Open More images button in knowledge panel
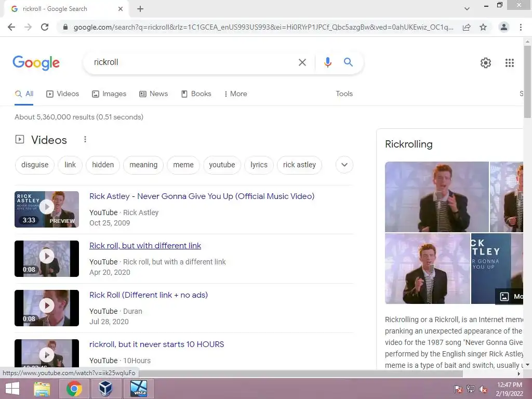Viewport: 532px width, 399px height. point(509,296)
